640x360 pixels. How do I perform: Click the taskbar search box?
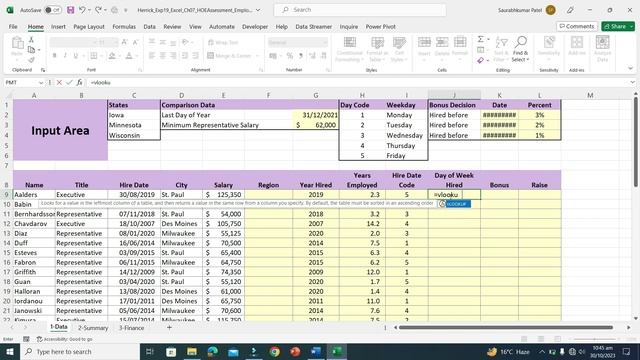(x=80, y=351)
